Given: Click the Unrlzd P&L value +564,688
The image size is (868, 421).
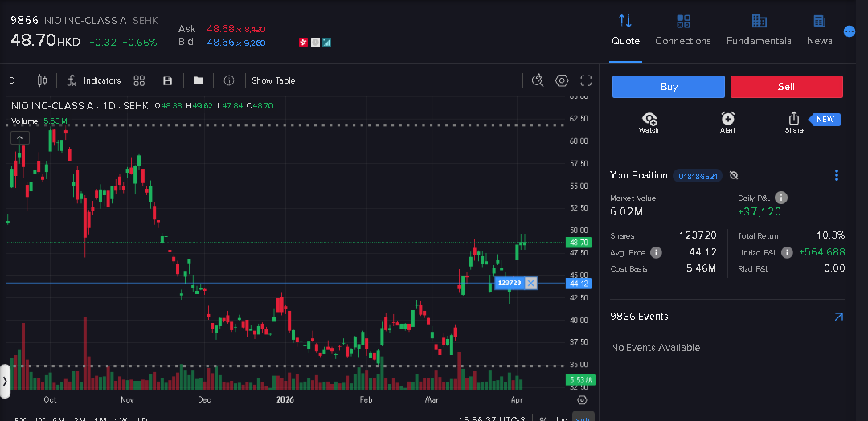Looking at the screenshot, I should click(x=822, y=252).
